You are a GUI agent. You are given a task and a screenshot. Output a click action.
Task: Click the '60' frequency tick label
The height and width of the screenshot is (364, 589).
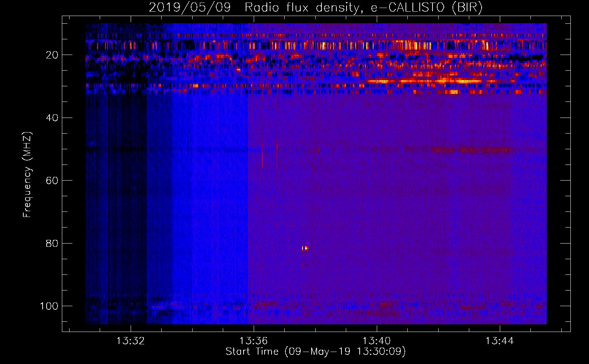pos(52,181)
